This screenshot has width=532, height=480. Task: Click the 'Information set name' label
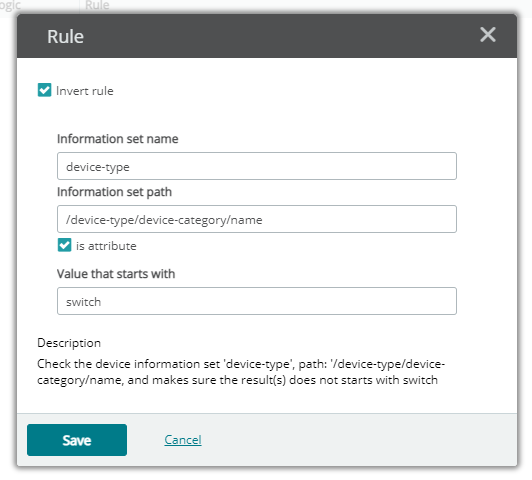coord(117,139)
